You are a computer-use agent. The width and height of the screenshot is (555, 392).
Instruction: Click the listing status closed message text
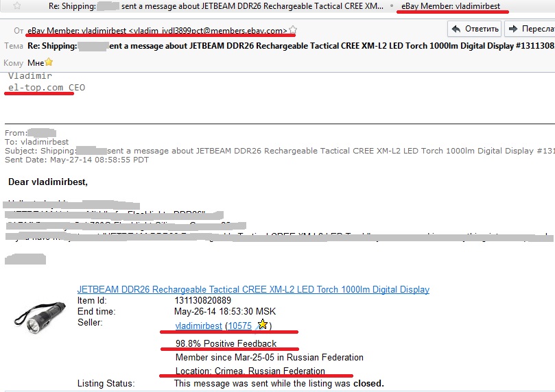click(x=279, y=384)
